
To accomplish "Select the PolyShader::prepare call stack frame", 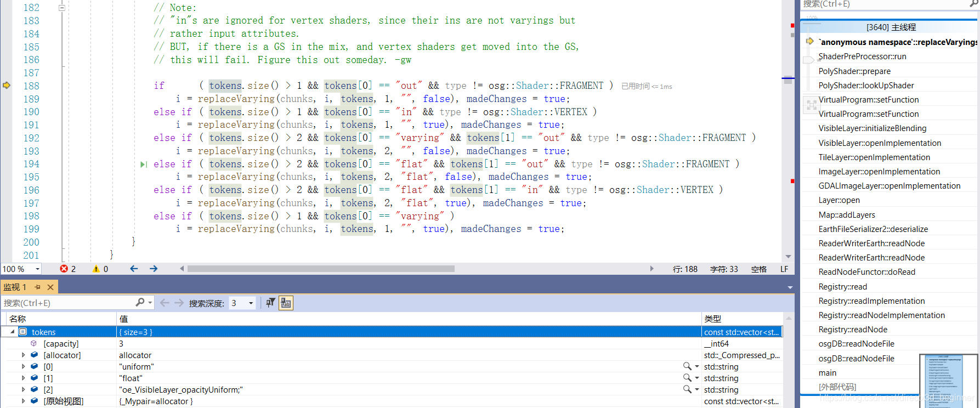I will point(854,71).
